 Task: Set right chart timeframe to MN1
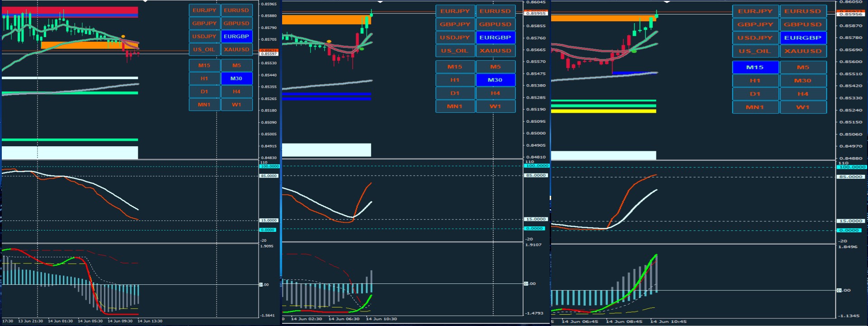click(755, 107)
